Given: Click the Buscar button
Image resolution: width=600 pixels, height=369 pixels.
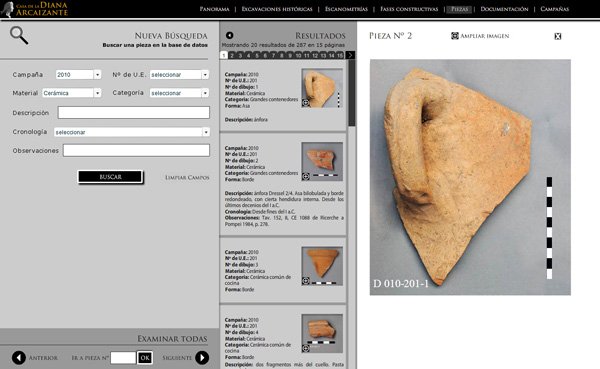Looking at the screenshot, I should coord(110,177).
